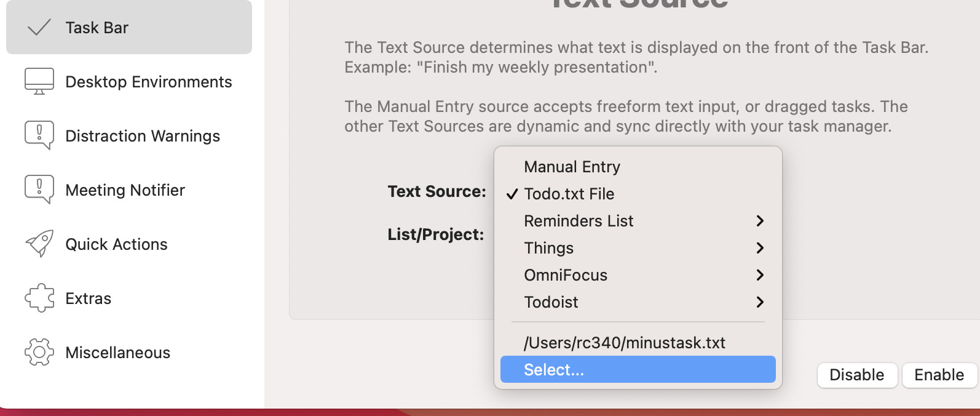Click the Quick Actions rocket icon

pyautogui.click(x=39, y=244)
